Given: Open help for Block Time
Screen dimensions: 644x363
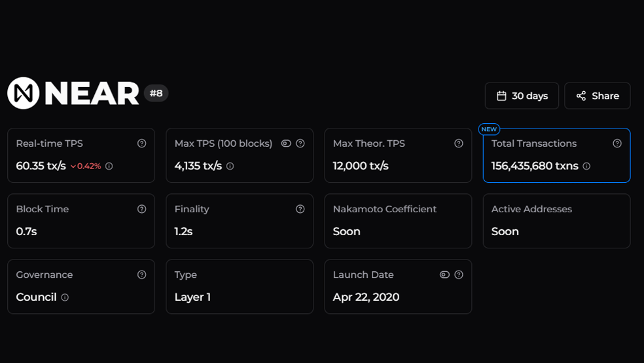Looking at the screenshot, I should [142, 209].
